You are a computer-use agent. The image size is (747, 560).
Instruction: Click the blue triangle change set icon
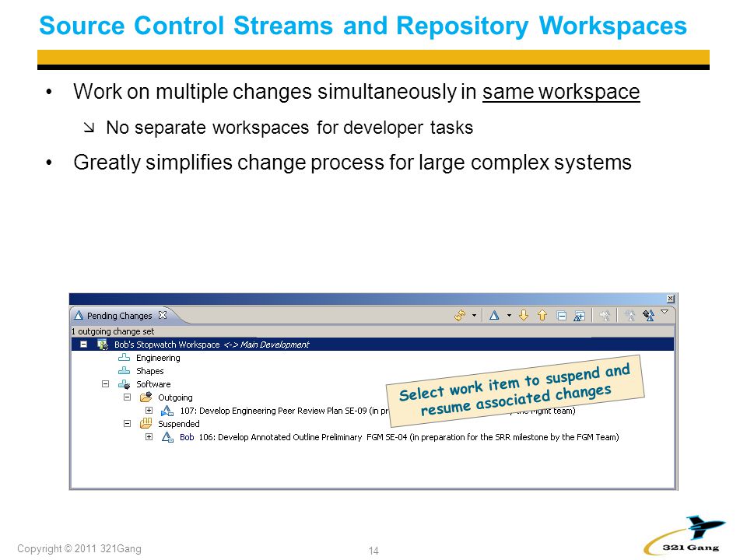494,315
